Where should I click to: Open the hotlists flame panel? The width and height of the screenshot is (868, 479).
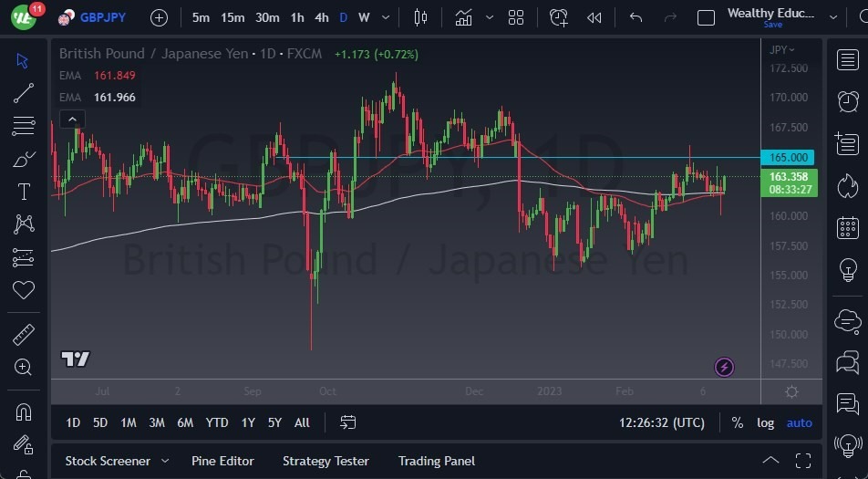848,186
